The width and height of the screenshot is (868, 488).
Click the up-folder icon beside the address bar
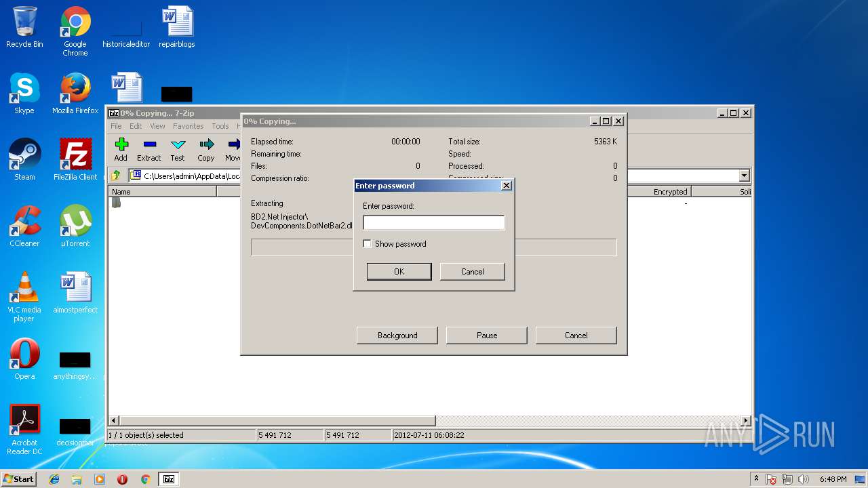[116, 176]
